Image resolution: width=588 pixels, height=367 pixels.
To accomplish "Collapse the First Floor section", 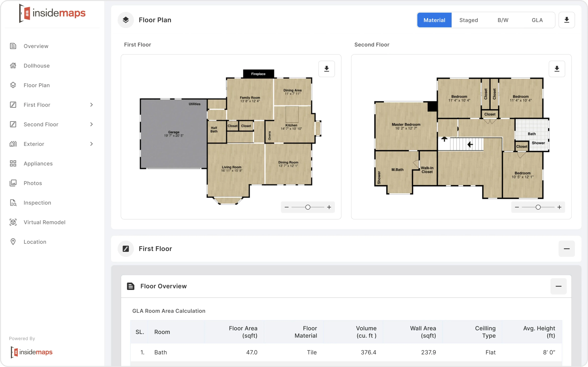I will click(x=566, y=249).
